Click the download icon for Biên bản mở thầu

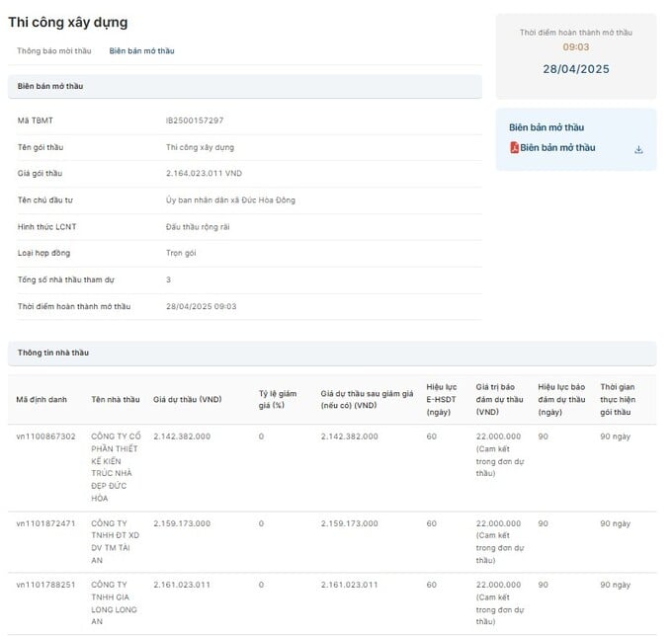[x=638, y=149]
